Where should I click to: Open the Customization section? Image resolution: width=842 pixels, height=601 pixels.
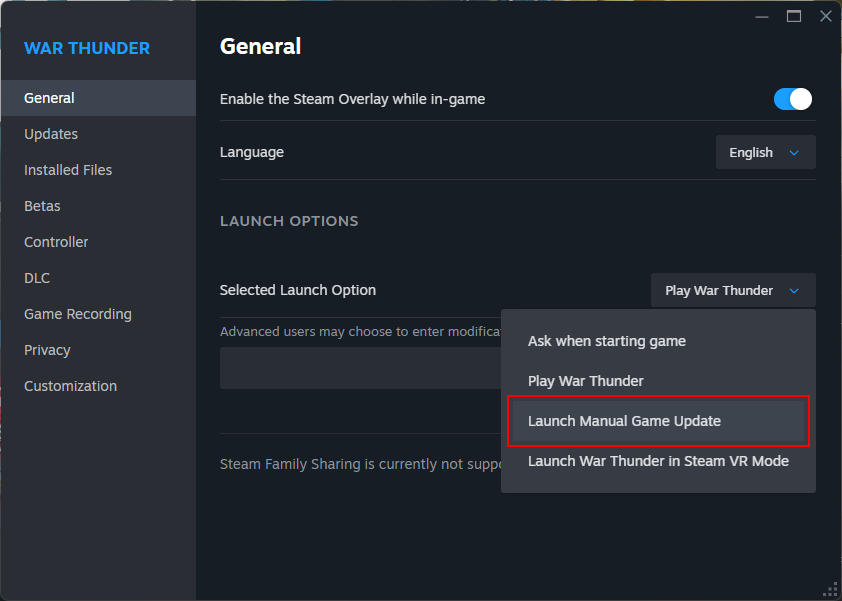[70, 386]
